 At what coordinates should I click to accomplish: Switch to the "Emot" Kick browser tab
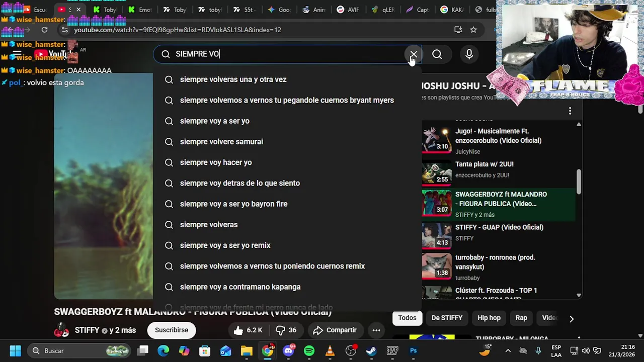[139, 10]
